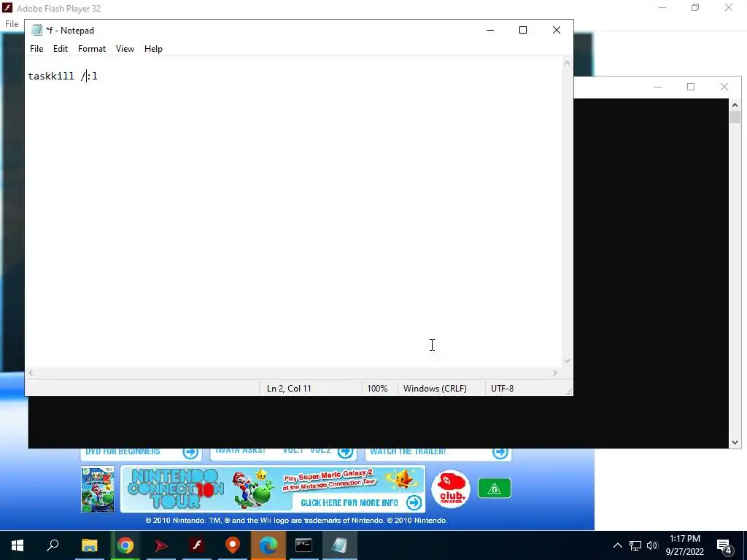Open the red arrow app on taskbar
747x560 pixels.
click(x=161, y=545)
